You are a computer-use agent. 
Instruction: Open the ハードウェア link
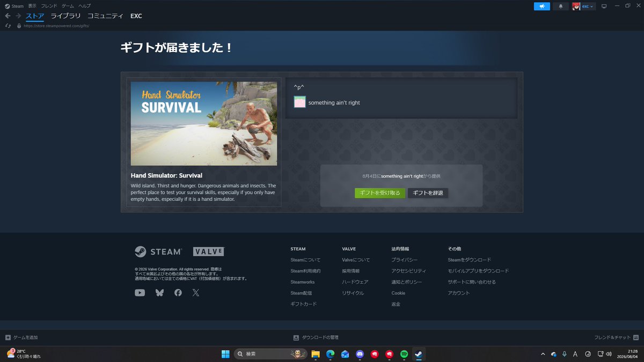click(x=355, y=282)
